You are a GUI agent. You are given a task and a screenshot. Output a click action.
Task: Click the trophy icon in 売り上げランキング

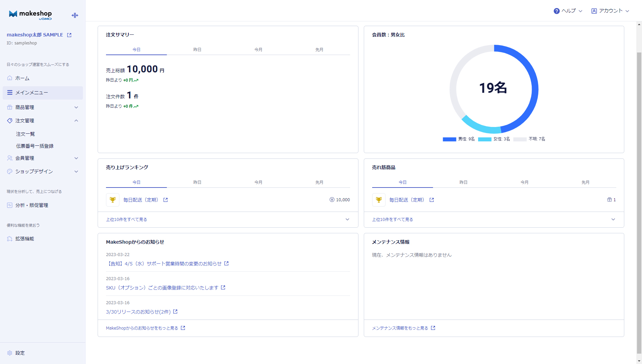pos(113,200)
